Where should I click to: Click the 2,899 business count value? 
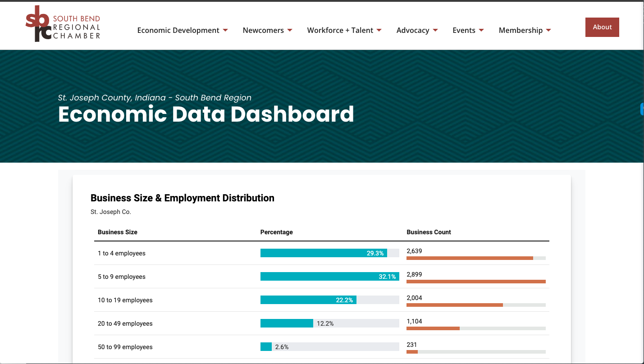414,274
